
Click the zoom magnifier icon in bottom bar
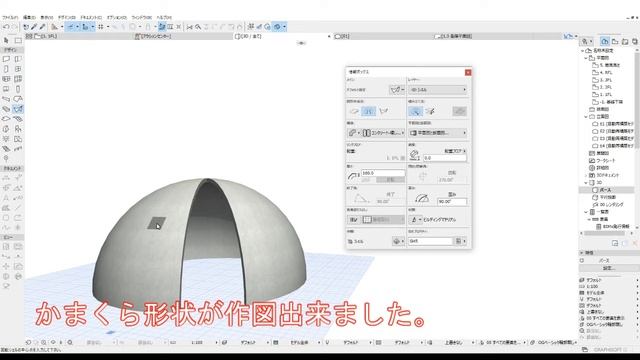(43, 342)
